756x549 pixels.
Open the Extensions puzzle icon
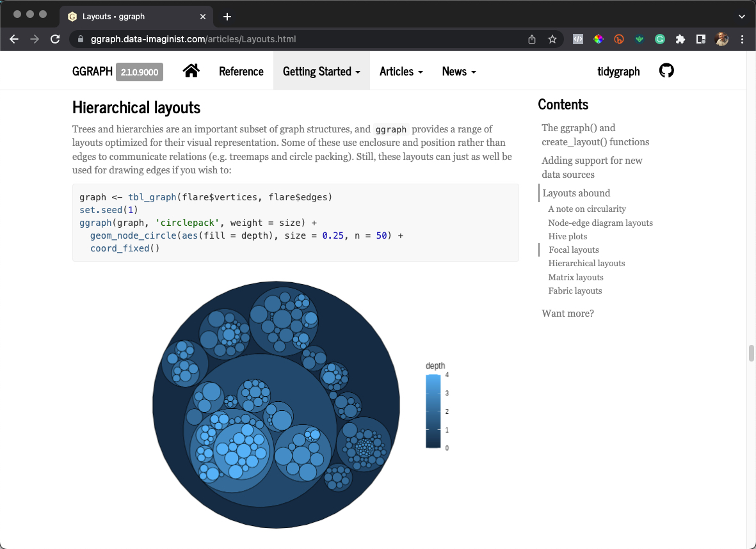click(x=680, y=39)
